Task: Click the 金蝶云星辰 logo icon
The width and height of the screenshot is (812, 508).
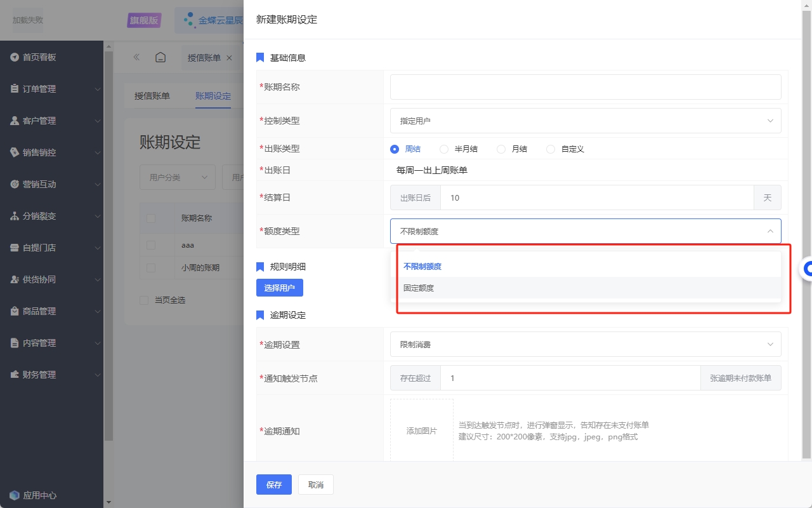Action: [189, 20]
